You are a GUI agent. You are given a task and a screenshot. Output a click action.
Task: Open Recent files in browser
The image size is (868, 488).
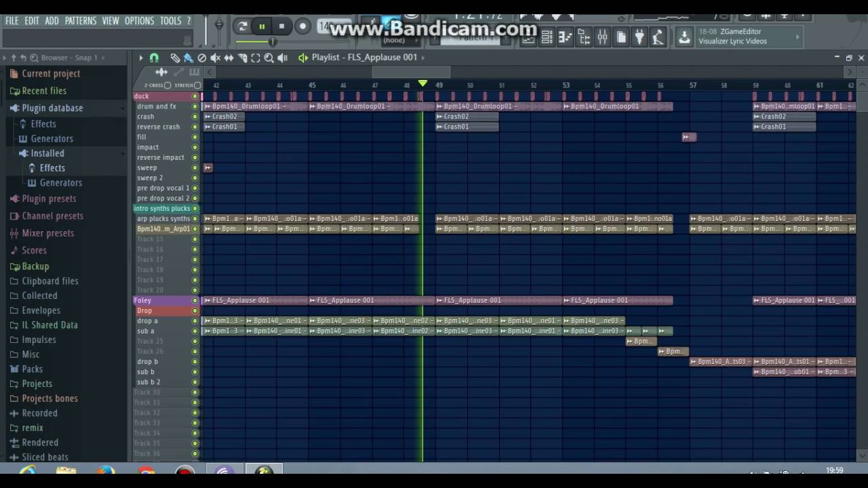click(x=44, y=91)
